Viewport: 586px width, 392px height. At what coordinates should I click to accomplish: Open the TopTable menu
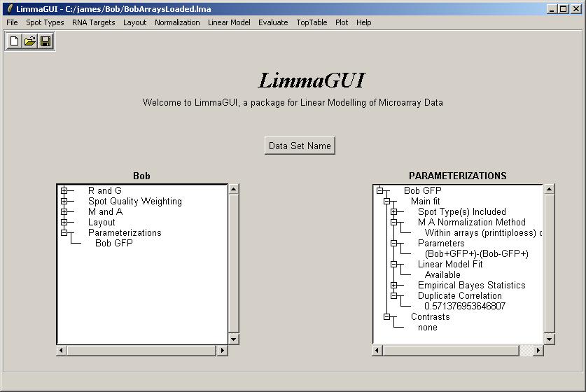pyautogui.click(x=312, y=22)
